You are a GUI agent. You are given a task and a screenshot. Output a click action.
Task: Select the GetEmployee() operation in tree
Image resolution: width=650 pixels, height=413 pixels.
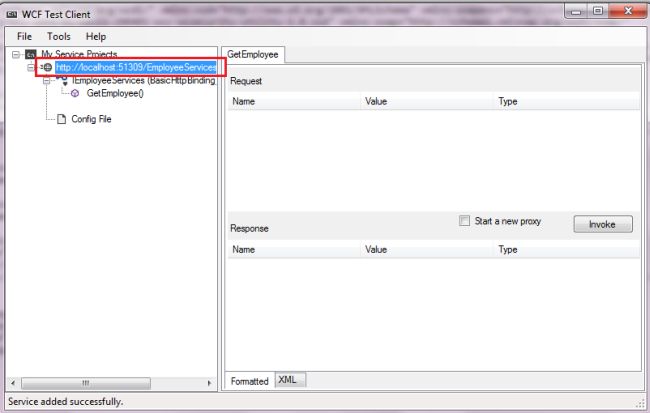(115, 93)
